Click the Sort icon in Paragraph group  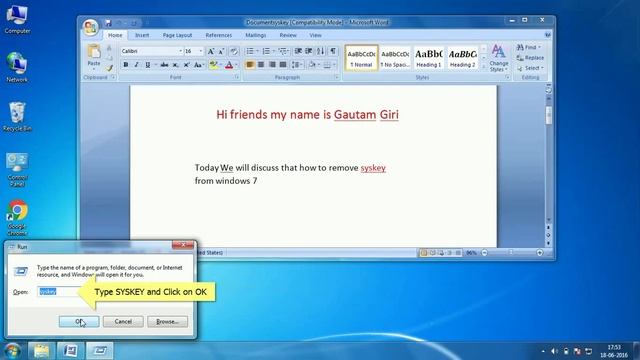click(321, 51)
